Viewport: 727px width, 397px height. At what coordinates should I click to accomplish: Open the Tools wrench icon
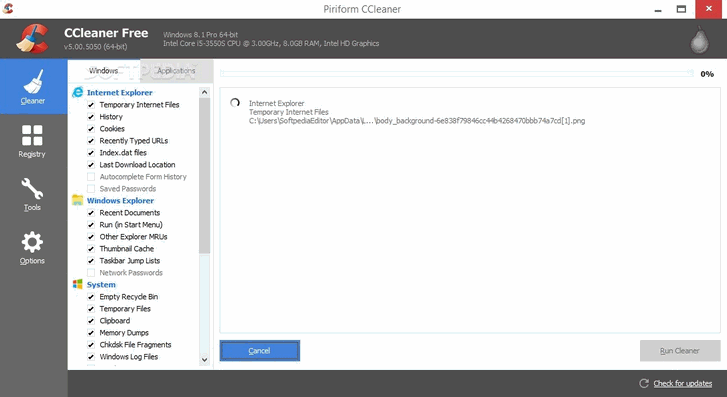click(32, 189)
